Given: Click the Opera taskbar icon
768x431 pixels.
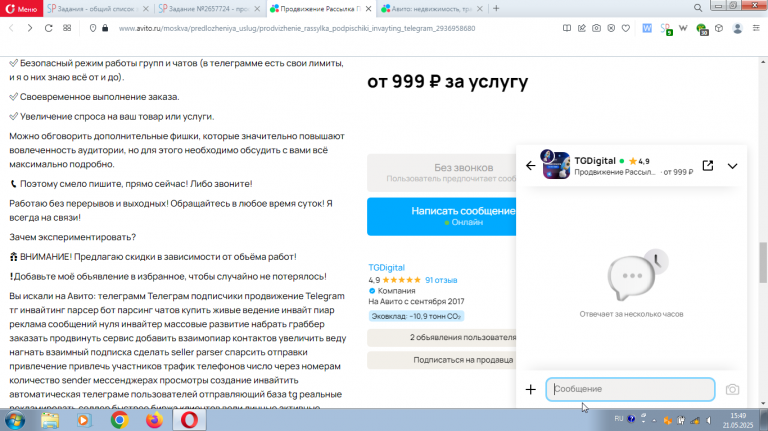Looking at the screenshot, I should point(190,420).
